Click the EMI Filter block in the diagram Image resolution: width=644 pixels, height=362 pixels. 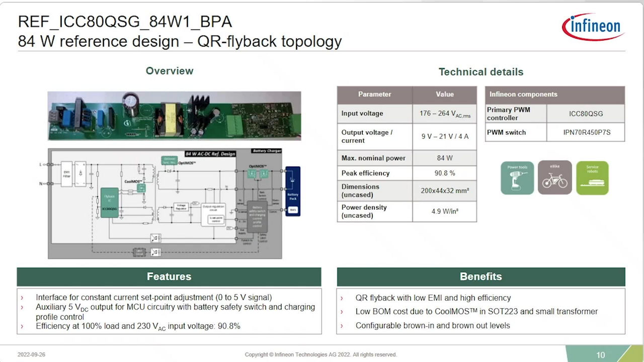66,174
